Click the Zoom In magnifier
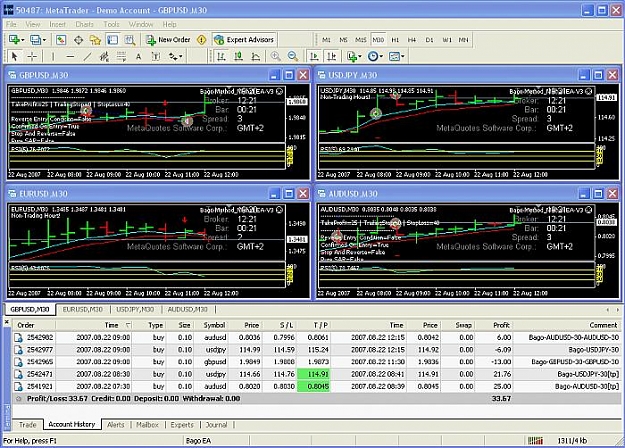This screenshot has width=625, height=448. coord(275,57)
